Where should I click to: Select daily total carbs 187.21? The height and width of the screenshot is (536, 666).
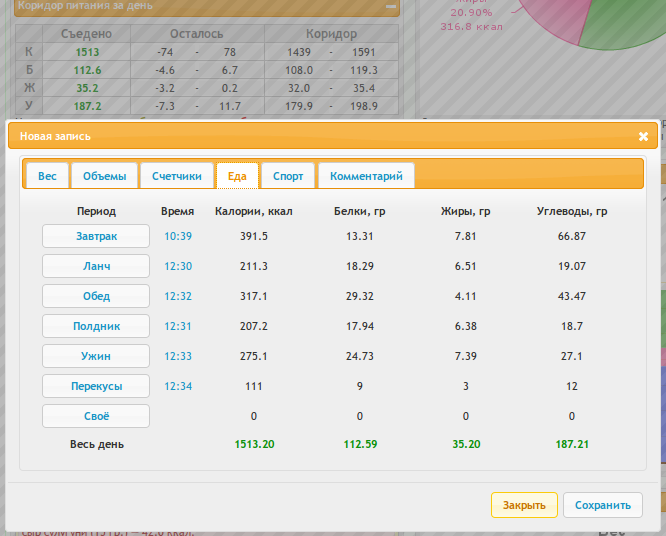click(572, 444)
